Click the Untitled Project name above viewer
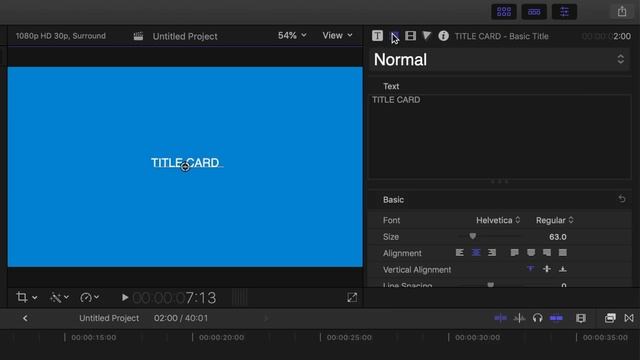 click(x=185, y=36)
